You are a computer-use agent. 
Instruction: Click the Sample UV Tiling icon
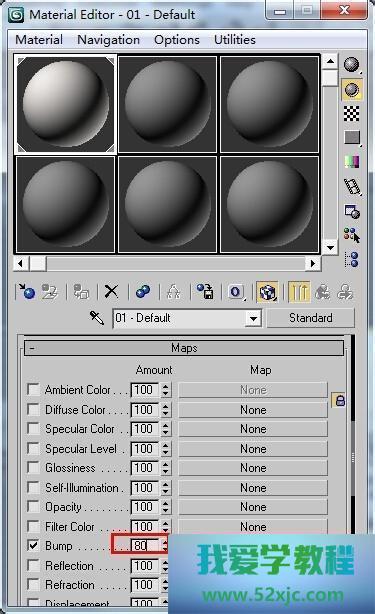(352, 137)
